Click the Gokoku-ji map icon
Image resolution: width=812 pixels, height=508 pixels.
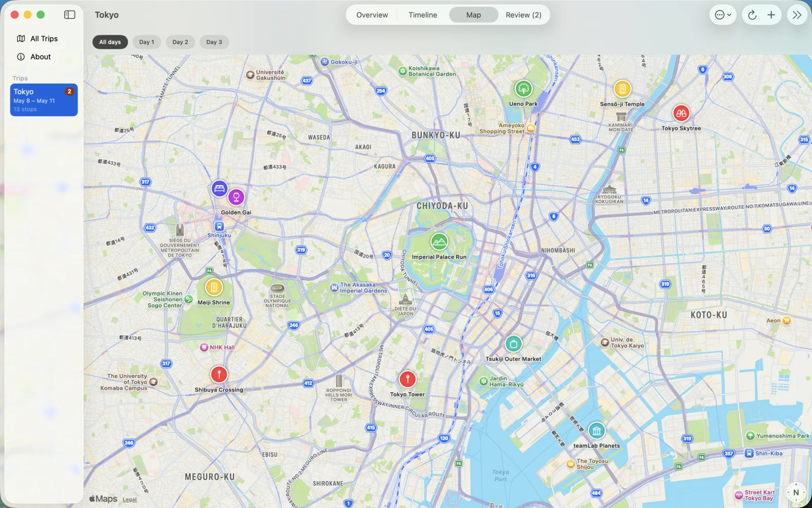coord(325,62)
